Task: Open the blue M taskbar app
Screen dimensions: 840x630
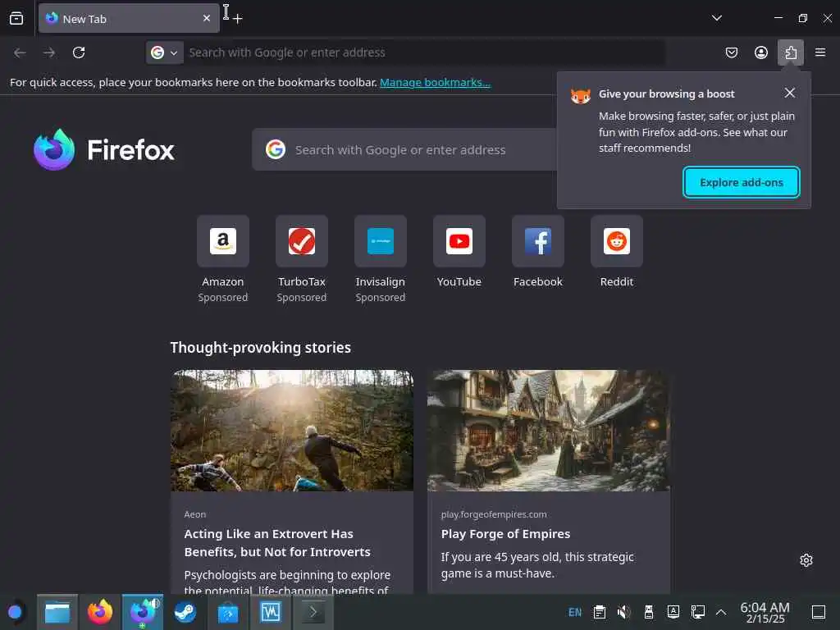Action: (x=271, y=612)
